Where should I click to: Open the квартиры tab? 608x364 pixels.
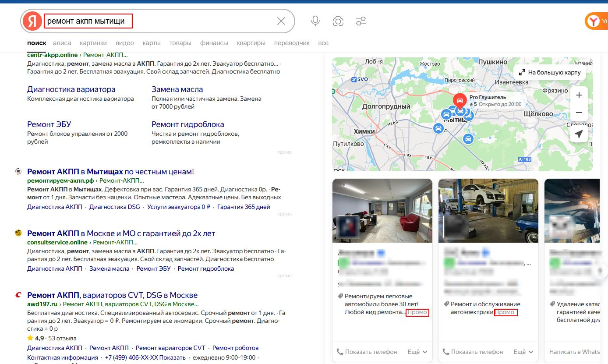coord(251,43)
